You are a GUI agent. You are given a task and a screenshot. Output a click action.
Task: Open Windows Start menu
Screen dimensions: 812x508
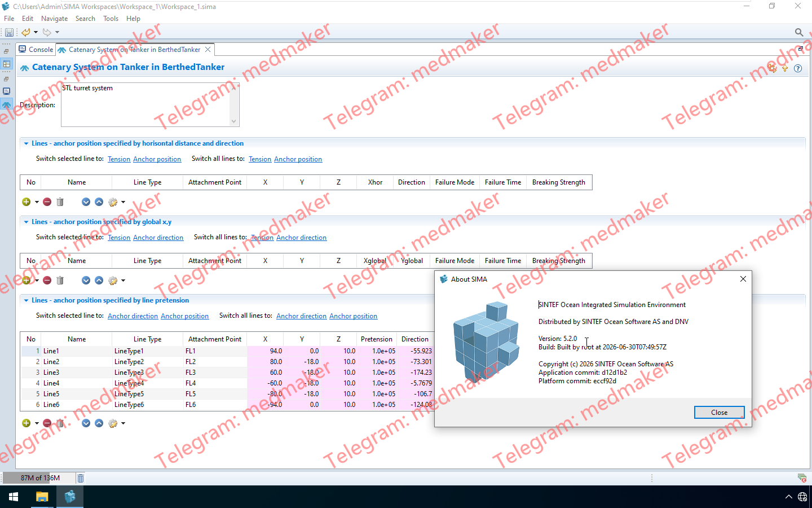coord(14,497)
